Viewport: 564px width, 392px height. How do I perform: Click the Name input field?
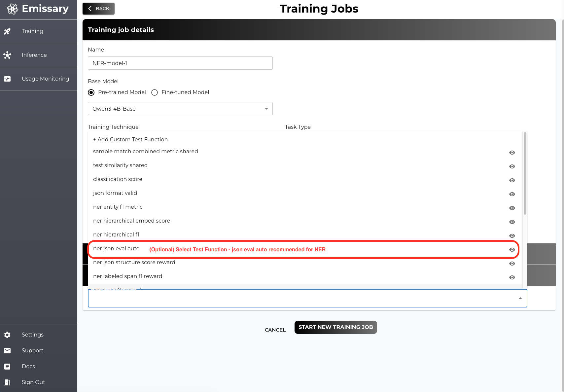point(180,63)
